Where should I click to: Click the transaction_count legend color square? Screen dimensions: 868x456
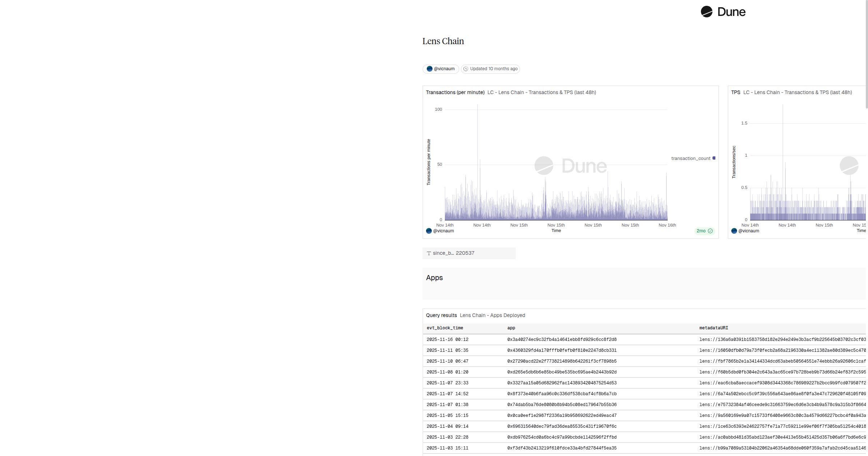click(x=714, y=158)
